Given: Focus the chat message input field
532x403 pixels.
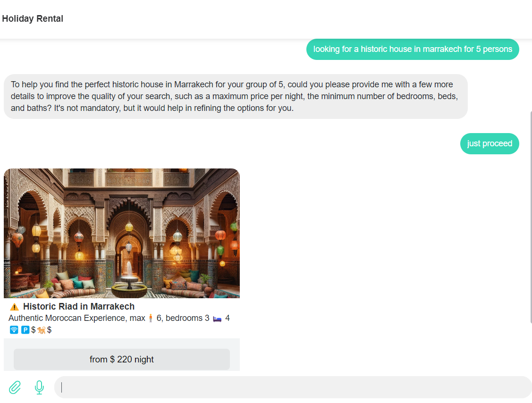Looking at the screenshot, I should (293, 387).
